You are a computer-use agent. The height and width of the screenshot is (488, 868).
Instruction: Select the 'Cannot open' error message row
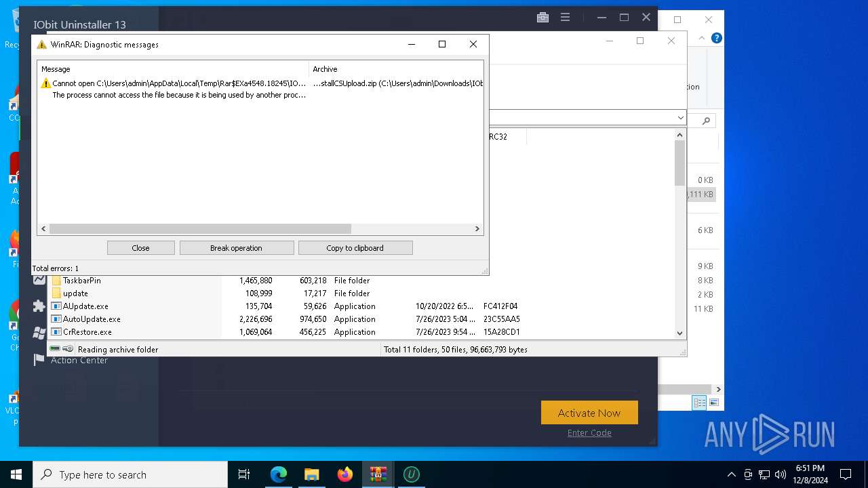pos(260,83)
